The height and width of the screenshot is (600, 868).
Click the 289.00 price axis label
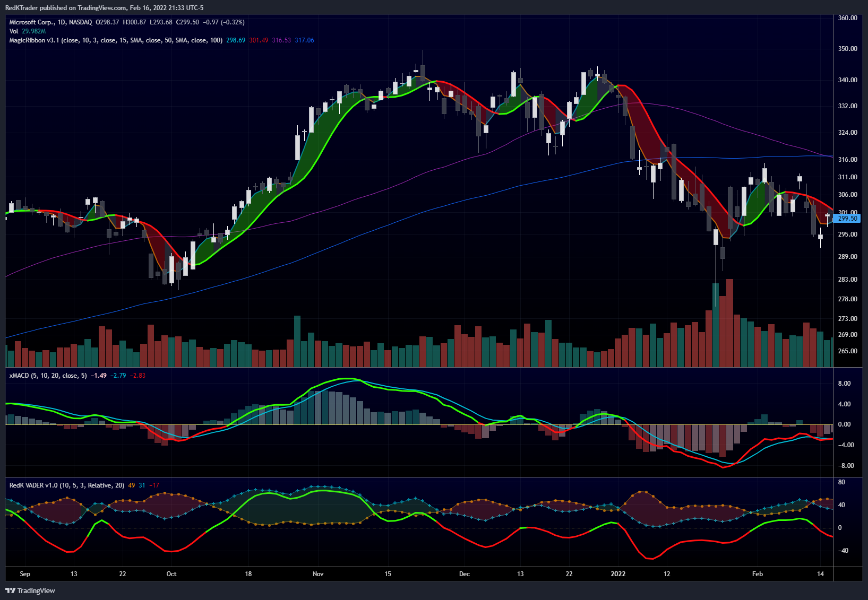click(847, 257)
